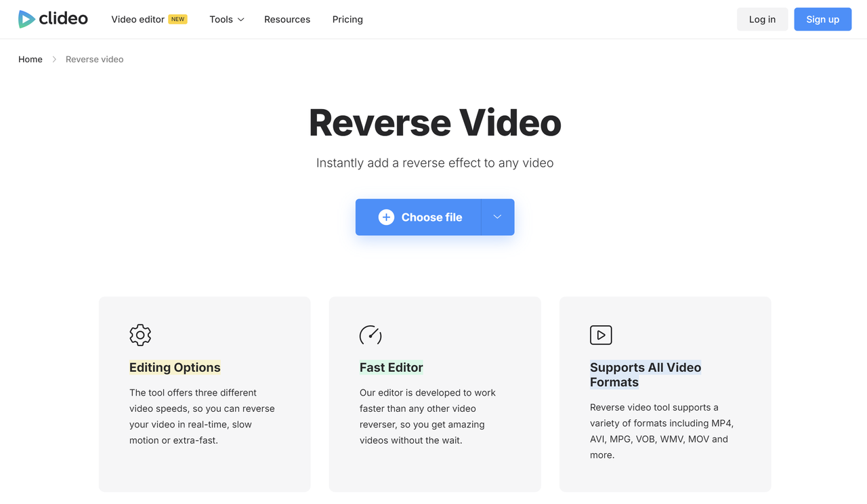This screenshot has width=867, height=504.
Task: Click the Sign up button
Action: pos(822,19)
